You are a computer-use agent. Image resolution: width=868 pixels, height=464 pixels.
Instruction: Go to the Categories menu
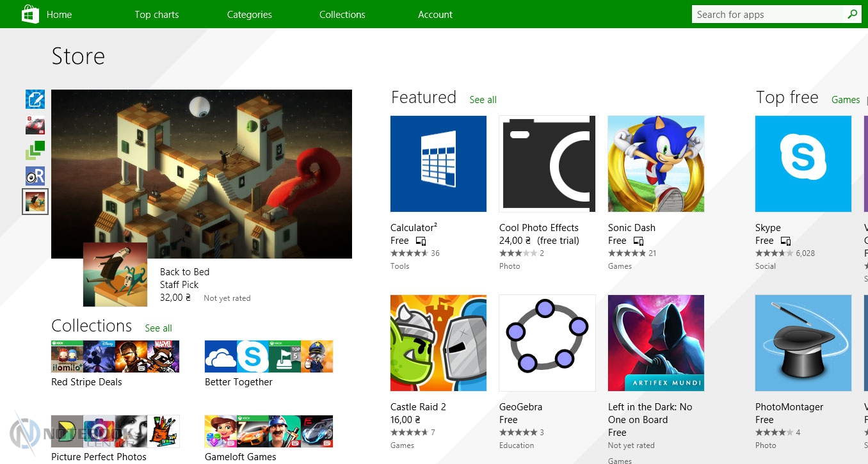click(x=250, y=14)
